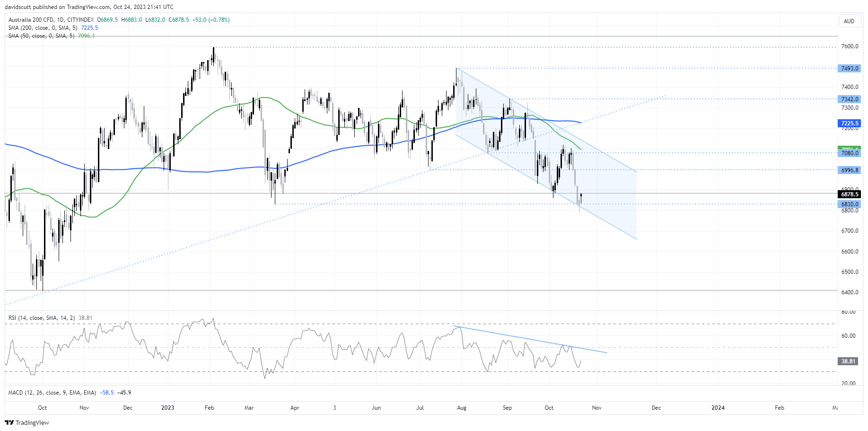
Task: Click the Dec label after Nov on right time axis
Action: [656, 408]
